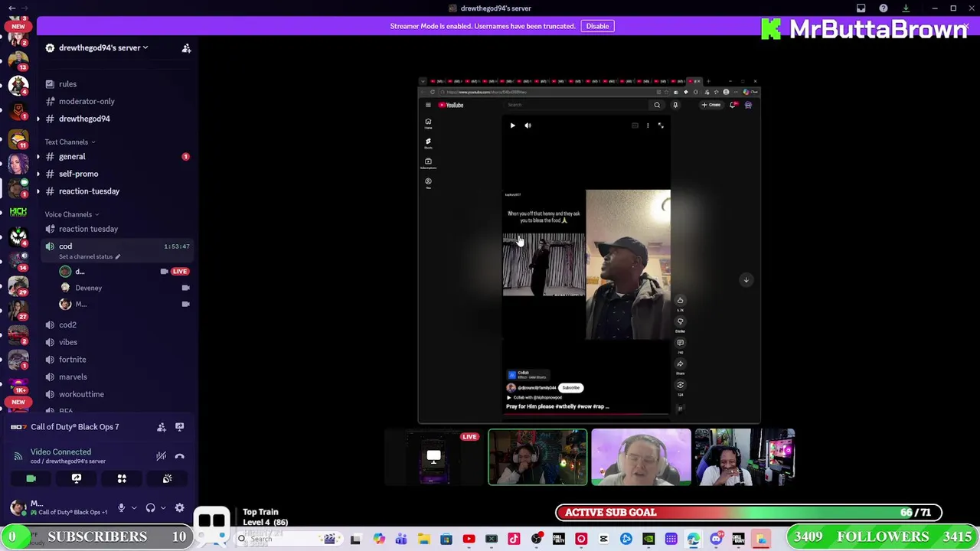Join the cod2 voice channel

click(67, 325)
